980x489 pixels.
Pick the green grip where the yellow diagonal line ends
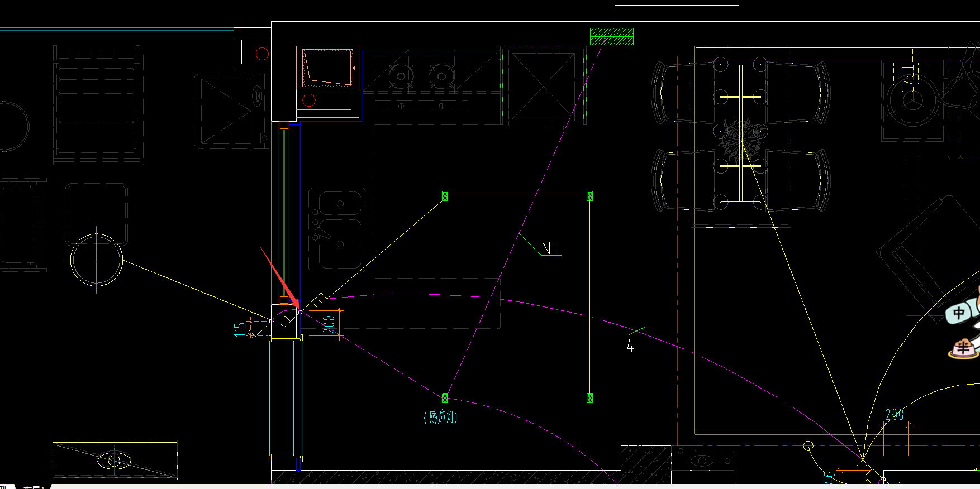445,195
